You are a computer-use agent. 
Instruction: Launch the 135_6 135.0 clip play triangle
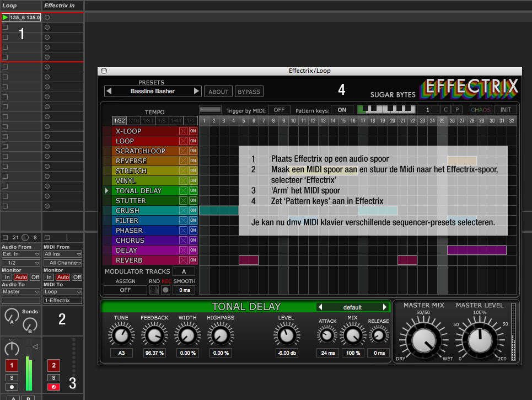pos(5,17)
